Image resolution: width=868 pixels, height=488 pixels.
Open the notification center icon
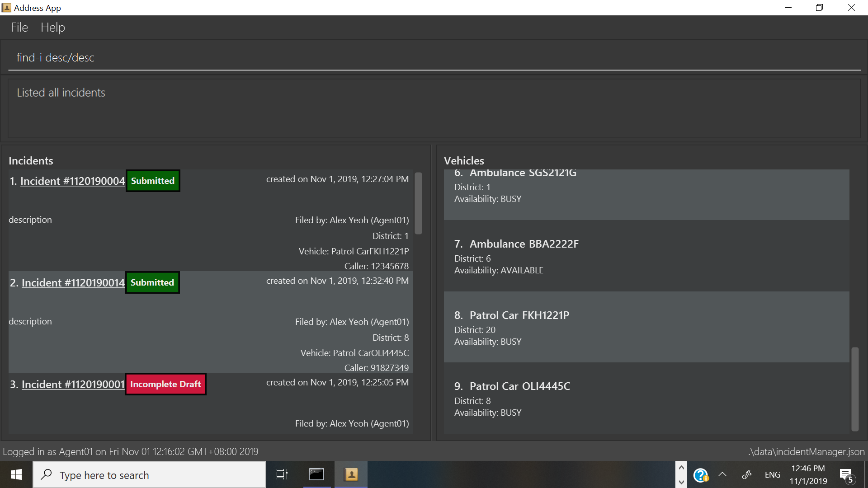[846, 475]
